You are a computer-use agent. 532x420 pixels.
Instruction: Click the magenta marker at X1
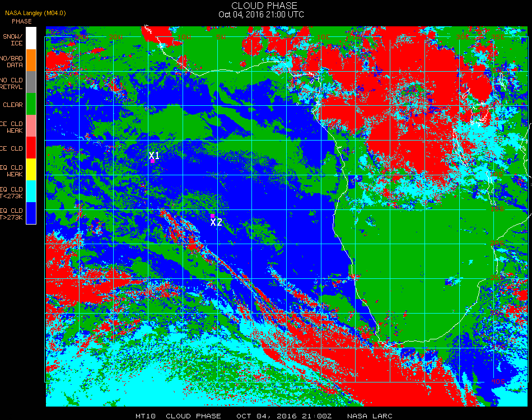click(153, 161)
